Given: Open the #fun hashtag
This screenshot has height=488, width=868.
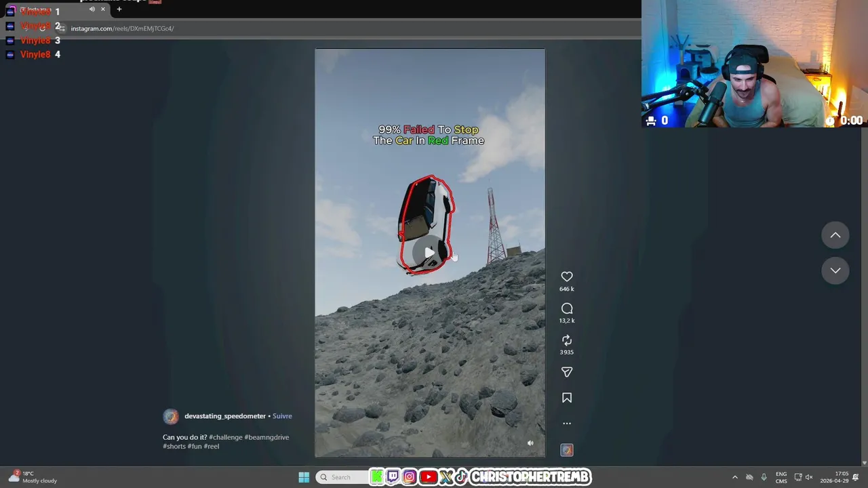Looking at the screenshot, I should 195,446.
